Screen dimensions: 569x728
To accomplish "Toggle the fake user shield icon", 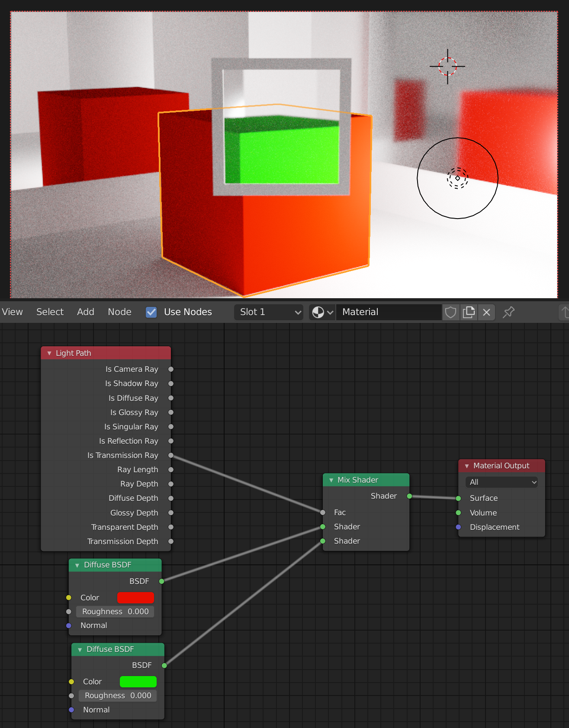I will (x=450, y=312).
